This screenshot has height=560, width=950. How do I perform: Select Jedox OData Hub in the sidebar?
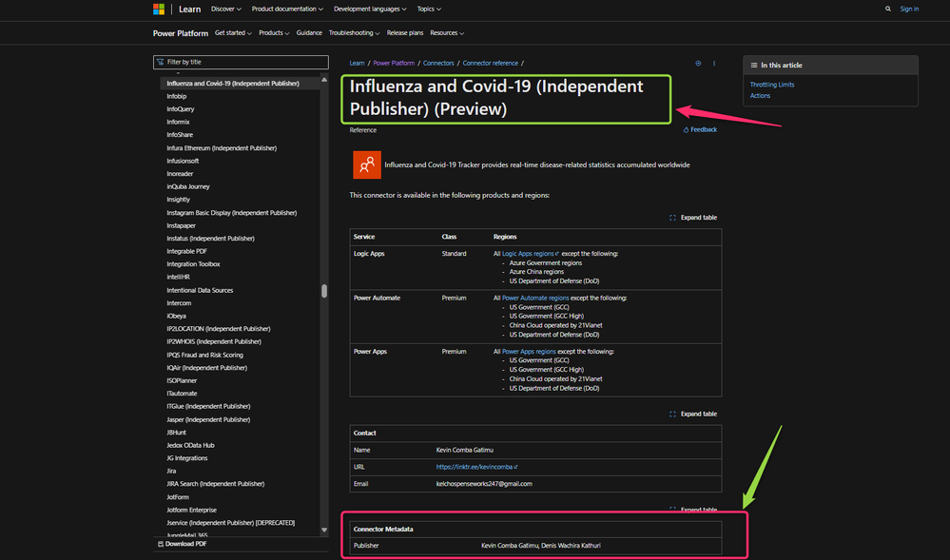point(190,446)
